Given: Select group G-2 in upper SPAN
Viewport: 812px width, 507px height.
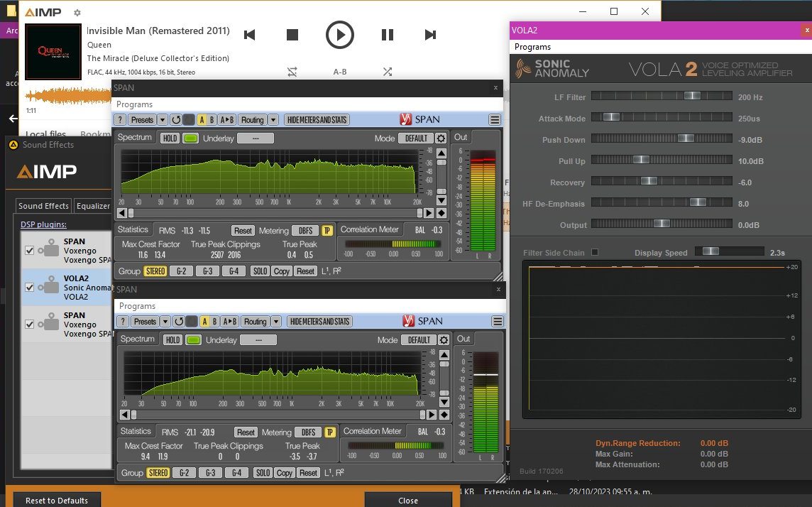Looking at the screenshot, I should coord(181,271).
